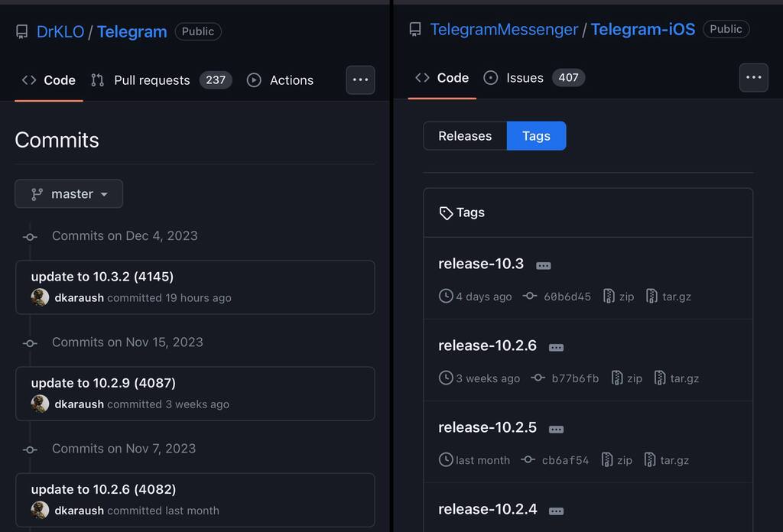
Task: Open commit hash b77b6fb
Action: point(575,378)
